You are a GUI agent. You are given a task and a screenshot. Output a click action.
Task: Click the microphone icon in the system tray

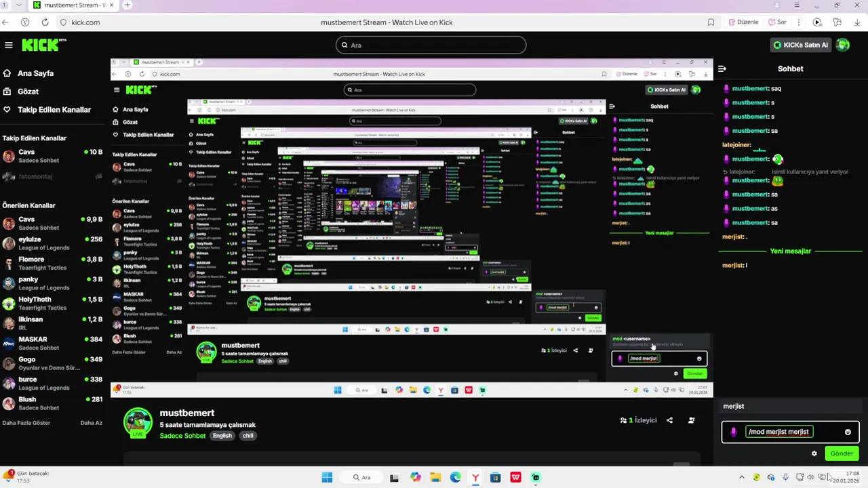(786, 477)
